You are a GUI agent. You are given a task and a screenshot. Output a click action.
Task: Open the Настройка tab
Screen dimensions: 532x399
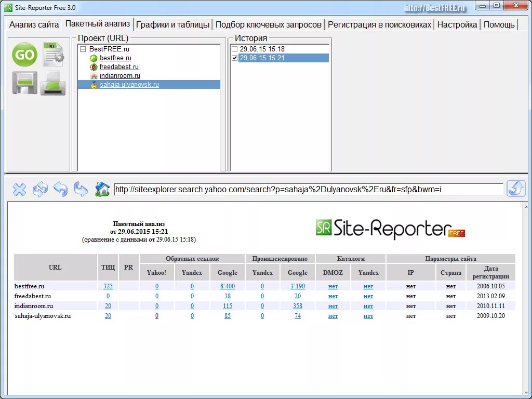[457, 24]
